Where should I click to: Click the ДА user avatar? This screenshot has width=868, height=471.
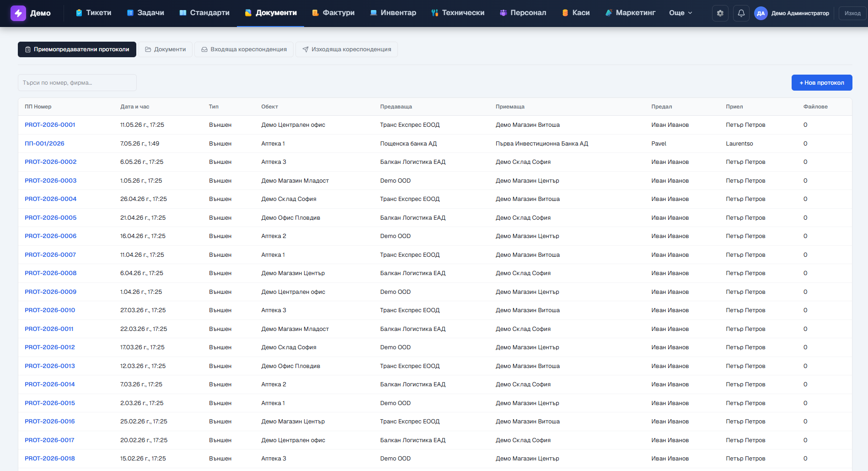point(761,13)
